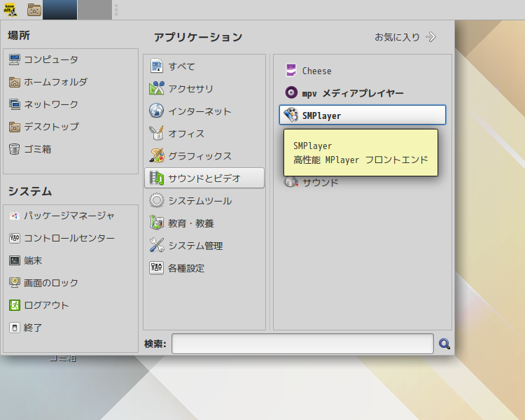Select System Tools (システムツール) label
The width and height of the screenshot is (525, 420).
(x=200, y=201)
